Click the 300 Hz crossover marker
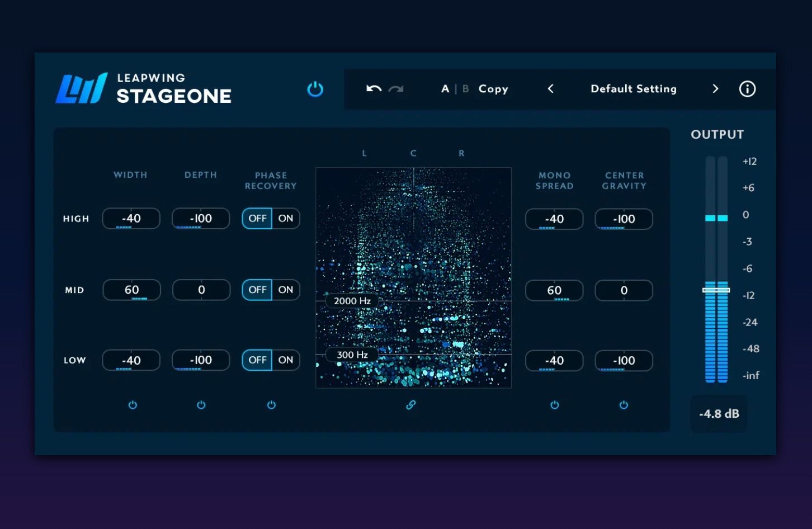The width and height of the screenshot is (812, 529). (352, 355)
